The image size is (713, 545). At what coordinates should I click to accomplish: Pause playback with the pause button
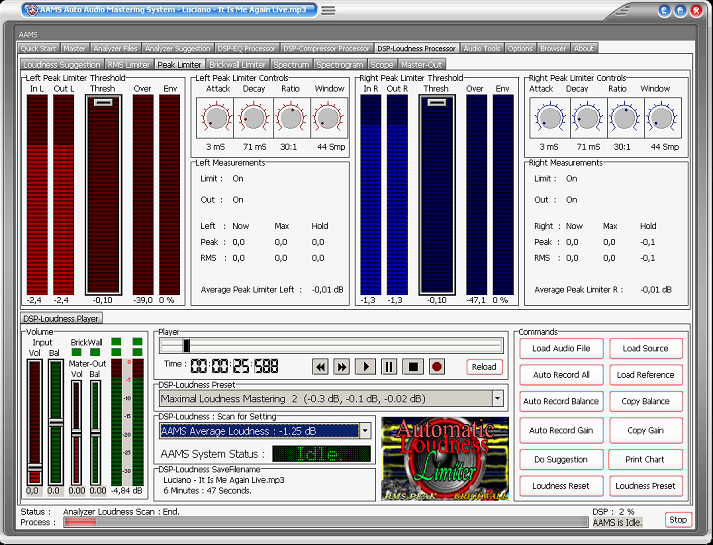pyautogui.click(x=389, y=366)
